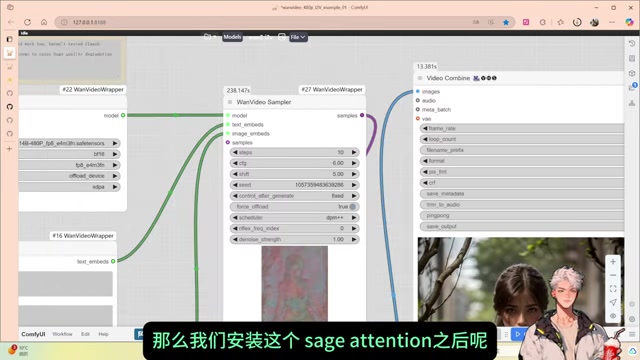Open the File dropdown in the top bar

click(x=298, y=37)
